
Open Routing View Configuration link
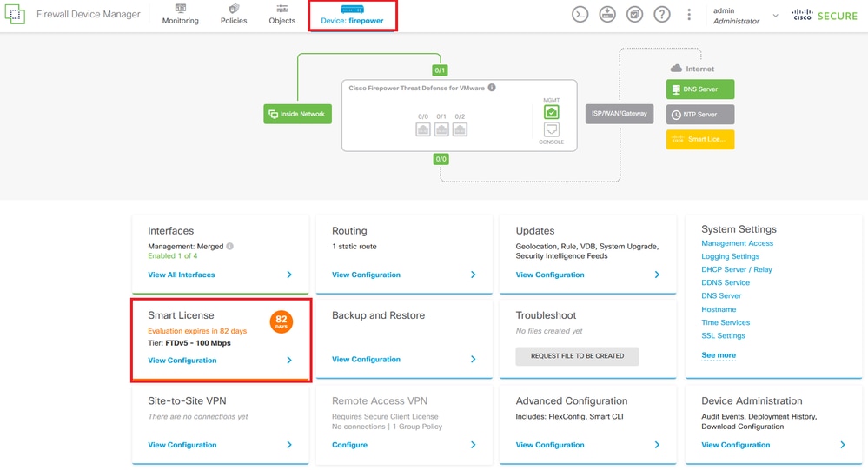366,275
